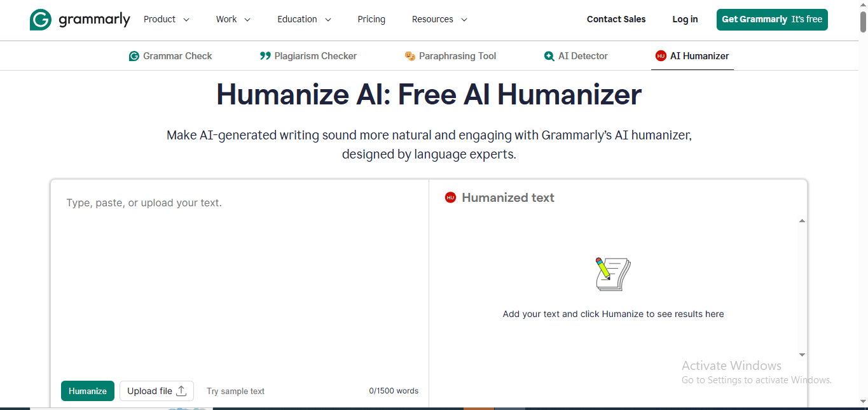Viewport: 868px width, 410px height.
Task: Select Try sample text
Action: click(x=235, y=391)
